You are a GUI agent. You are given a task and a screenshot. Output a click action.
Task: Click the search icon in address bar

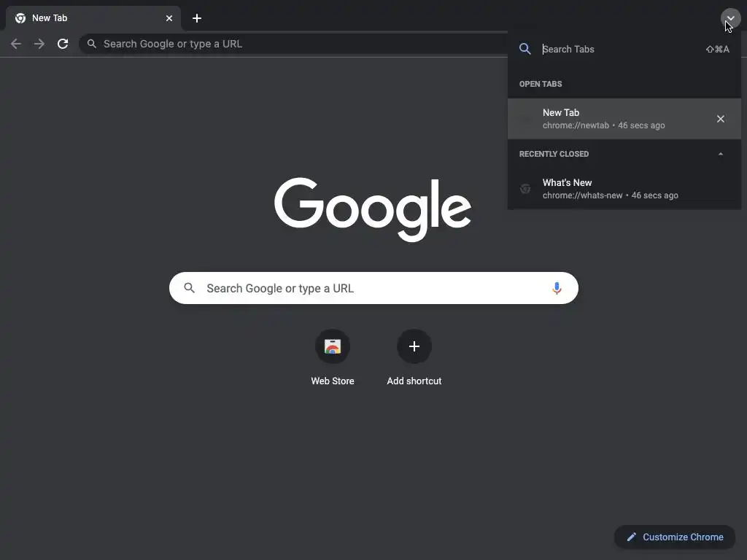[92, 44]
